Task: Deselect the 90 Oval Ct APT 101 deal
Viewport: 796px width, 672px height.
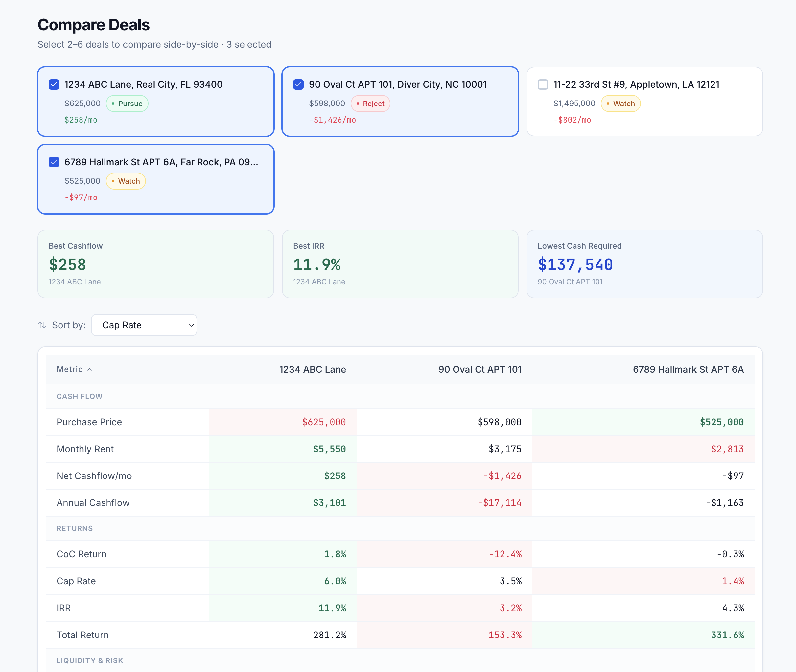Action: tap(298, 84)
